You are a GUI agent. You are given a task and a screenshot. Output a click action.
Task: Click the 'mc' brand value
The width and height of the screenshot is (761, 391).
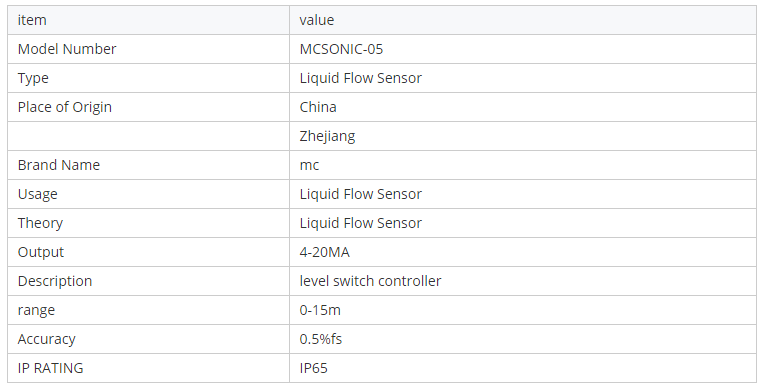(x=309, y=165)
